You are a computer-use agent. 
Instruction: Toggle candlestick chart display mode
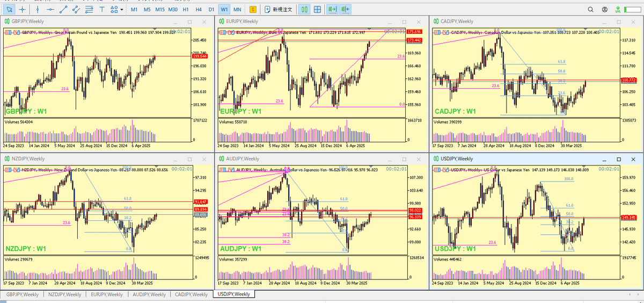click(304, 10)
